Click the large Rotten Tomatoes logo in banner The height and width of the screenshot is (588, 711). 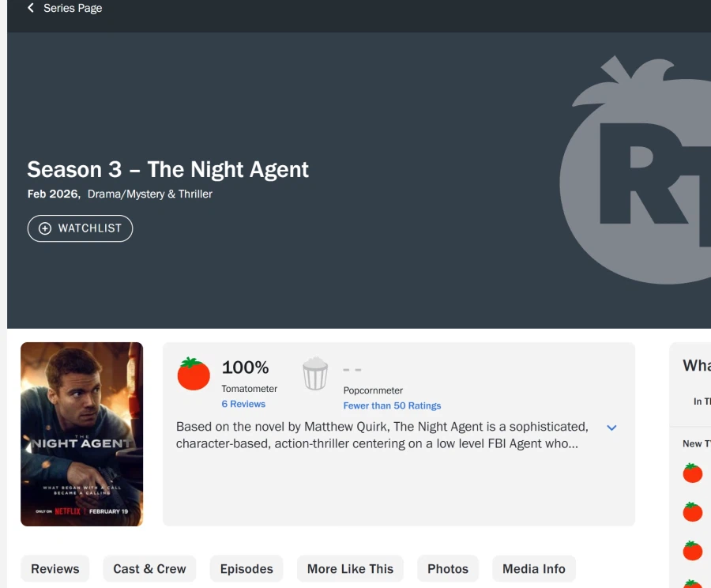(x=640, y=170)
